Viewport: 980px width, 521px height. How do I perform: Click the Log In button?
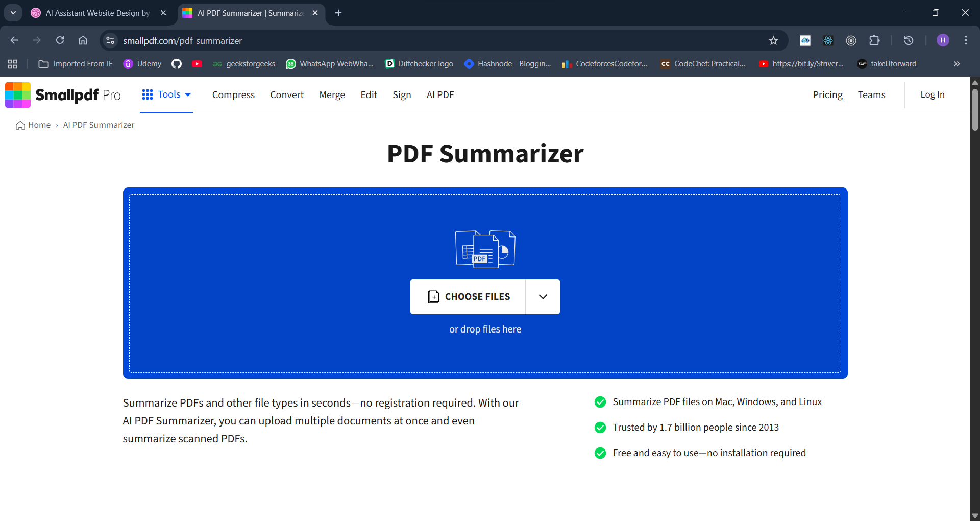point(932,94)
